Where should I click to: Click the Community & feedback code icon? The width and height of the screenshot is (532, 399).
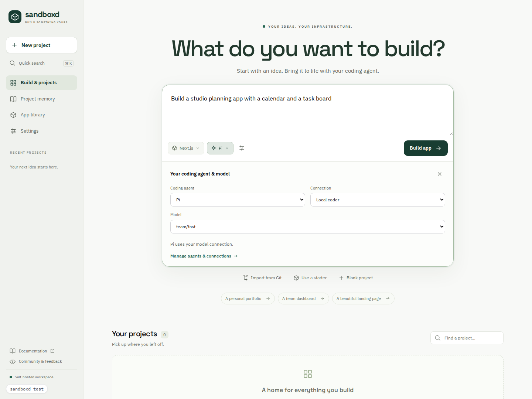point(13,362)
